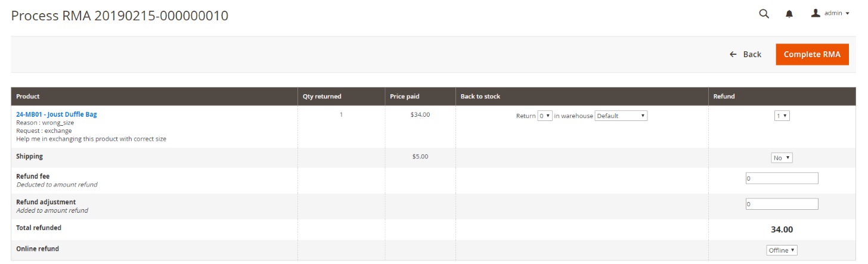The height and width of the screenshot is (264, 868).
Task: Click the Complete RMA button
Action: point(812,54)
